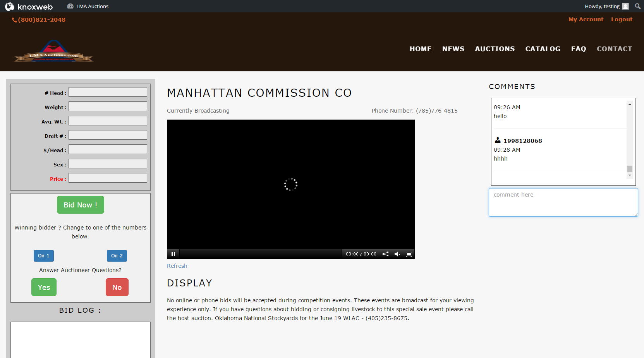Open the CATALOG menu item
Image resolution: width=644 pixels, height=358 pixels.
tap(543, 49)
